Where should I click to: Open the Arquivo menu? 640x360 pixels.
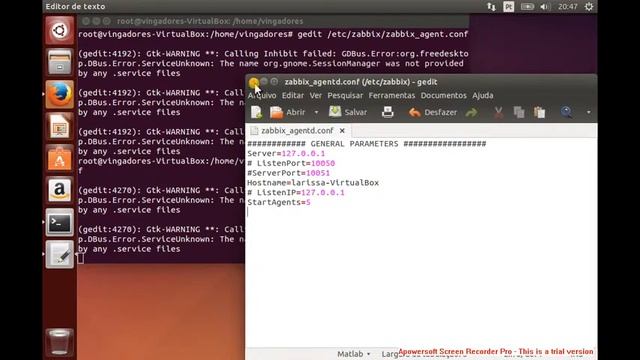pyautogui.click(x=262, y=95)
